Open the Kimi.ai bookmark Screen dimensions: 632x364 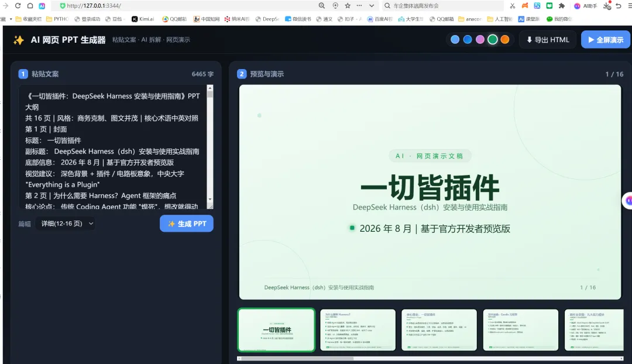(143, 19)
